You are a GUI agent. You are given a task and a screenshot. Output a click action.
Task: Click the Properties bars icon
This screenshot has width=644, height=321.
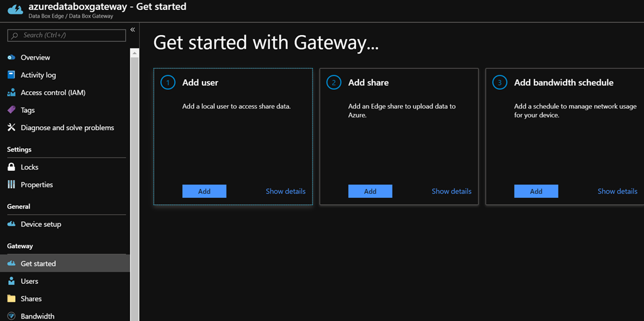point(11,185)
